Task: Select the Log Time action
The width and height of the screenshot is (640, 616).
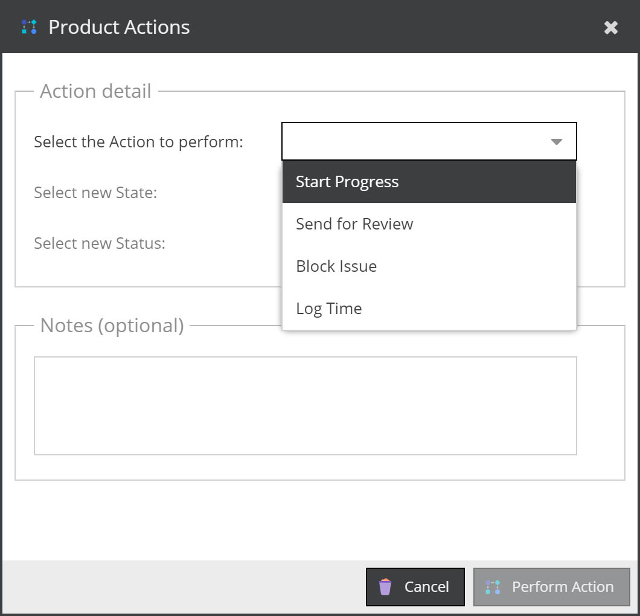Action: click(329, 309)
